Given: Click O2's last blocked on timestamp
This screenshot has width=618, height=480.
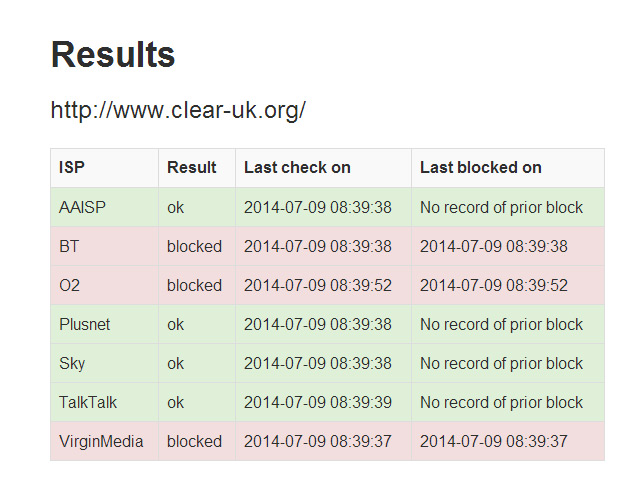Looking at the screenshot, I should 494,286.
